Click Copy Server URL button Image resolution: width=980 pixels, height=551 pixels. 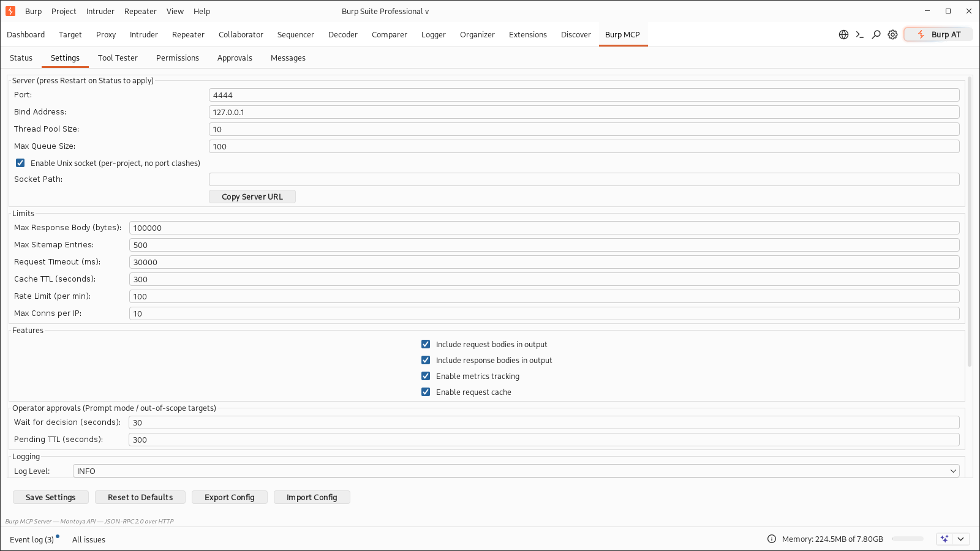252,197
